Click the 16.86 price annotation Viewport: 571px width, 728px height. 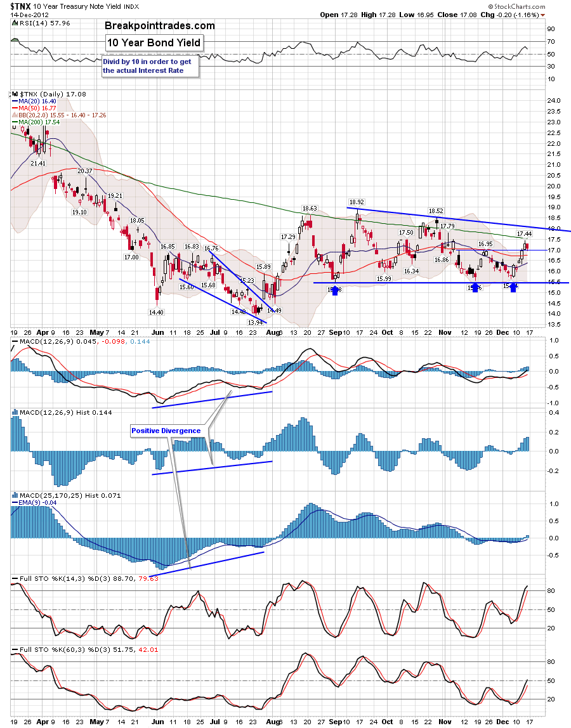[x=442, y=260]
